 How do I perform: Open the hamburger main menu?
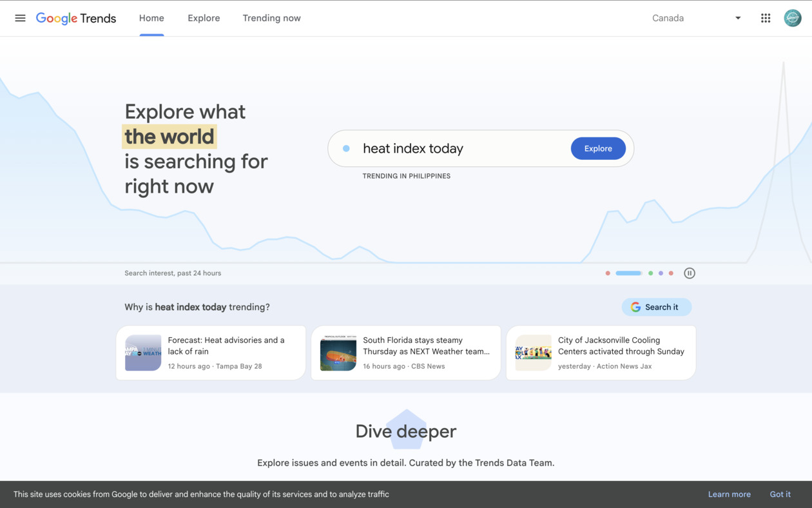(x=20, y=18)
